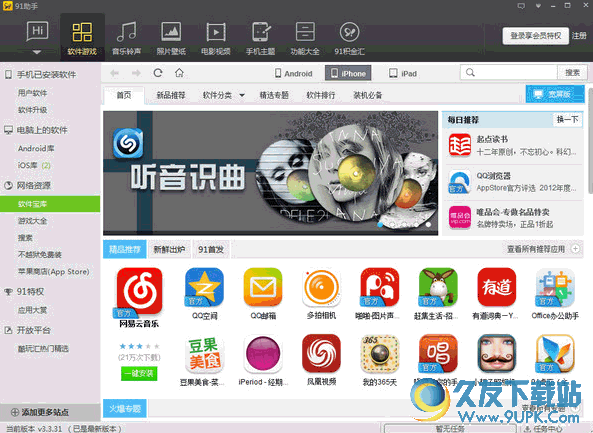Image resolution: width=593 pixels, height=433 pixels.
Task: Open 起点读书 recommendation icon
Action: pyautogui.click(x=460, y=145)
